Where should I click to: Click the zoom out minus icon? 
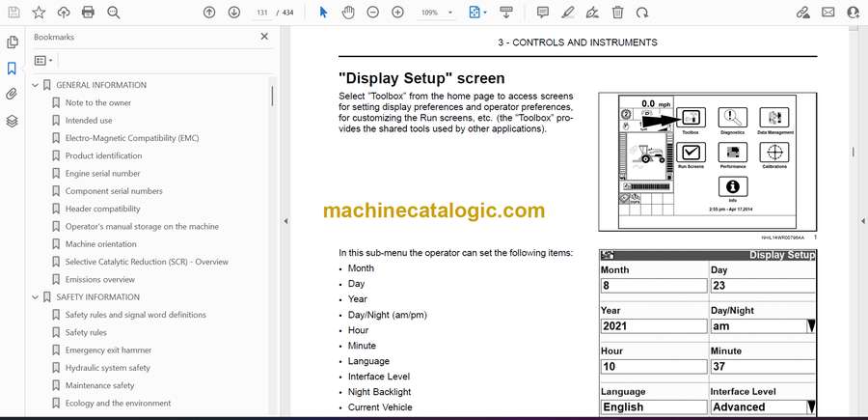[x=373, y=13]
